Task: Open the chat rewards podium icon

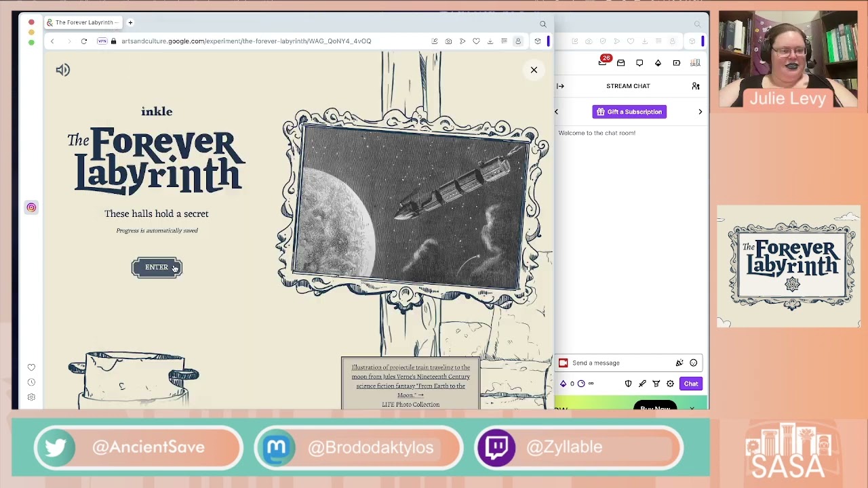Action: coord(656,384)
